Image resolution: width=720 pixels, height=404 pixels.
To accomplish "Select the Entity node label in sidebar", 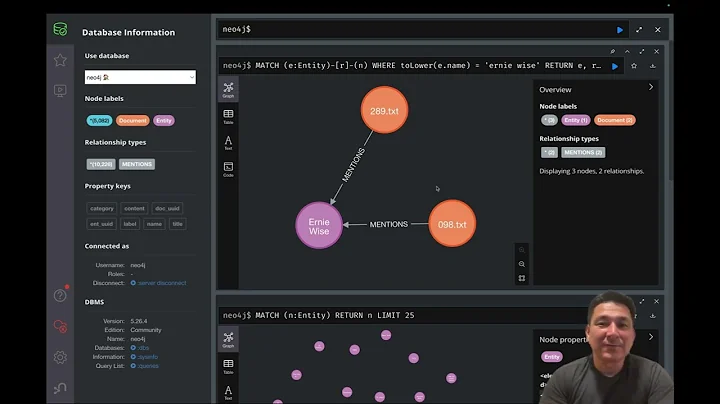I will pyautogui.click(x=164, y=121).
